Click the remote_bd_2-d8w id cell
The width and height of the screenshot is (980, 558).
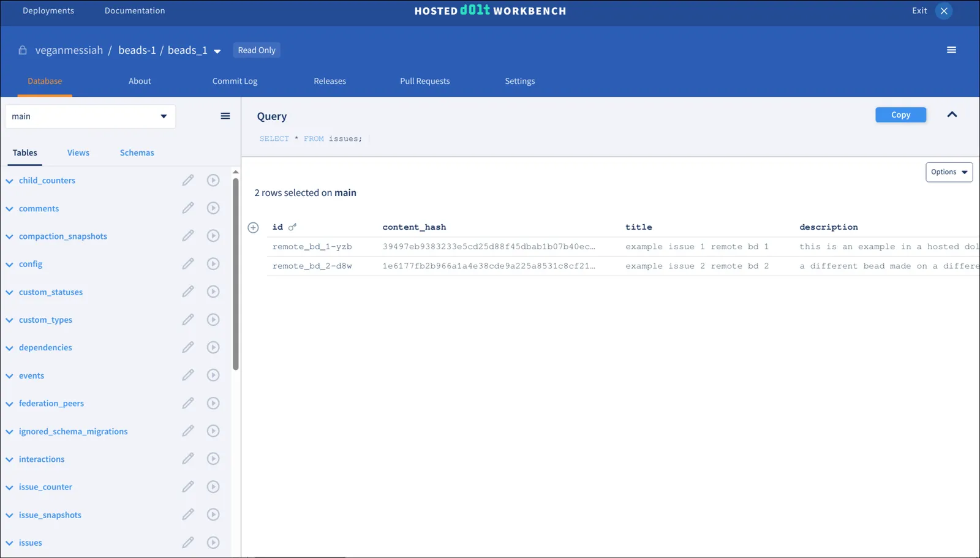(312, 266)
